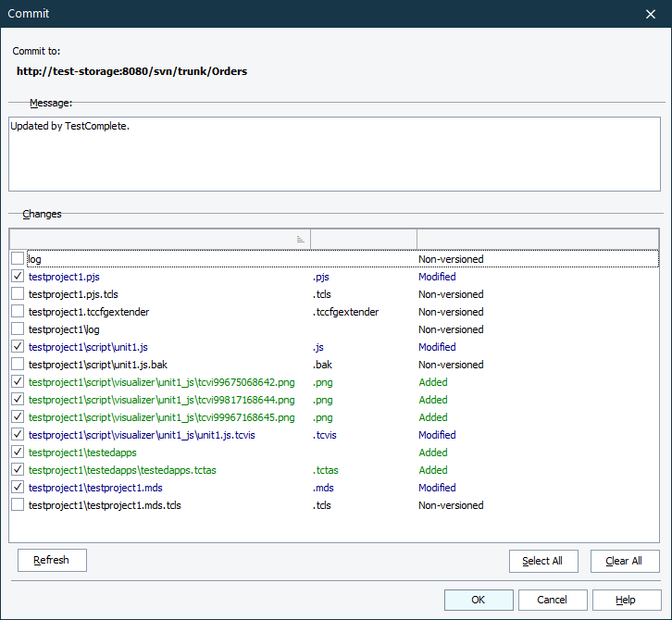
Task: Close the Commit dialog with X
Action: 650,14
